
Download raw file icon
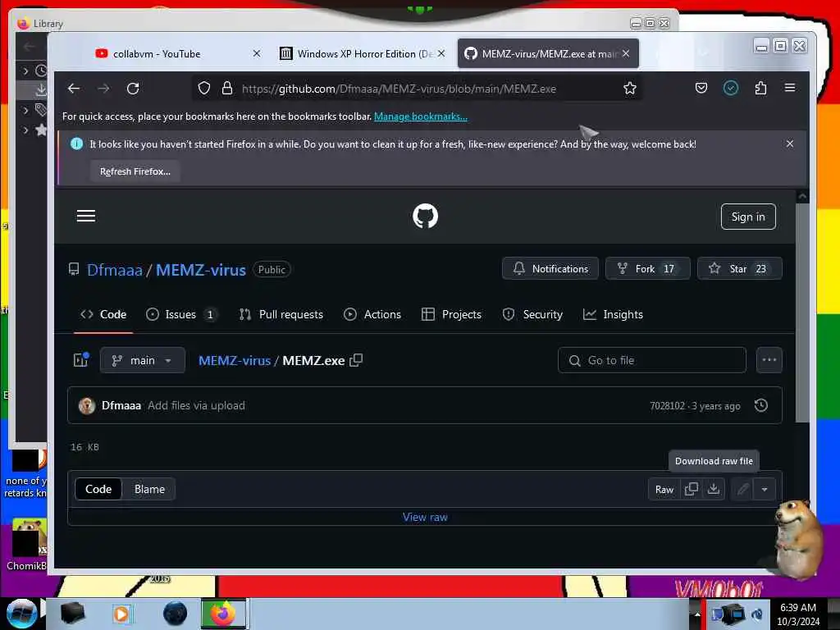[714, 489]
